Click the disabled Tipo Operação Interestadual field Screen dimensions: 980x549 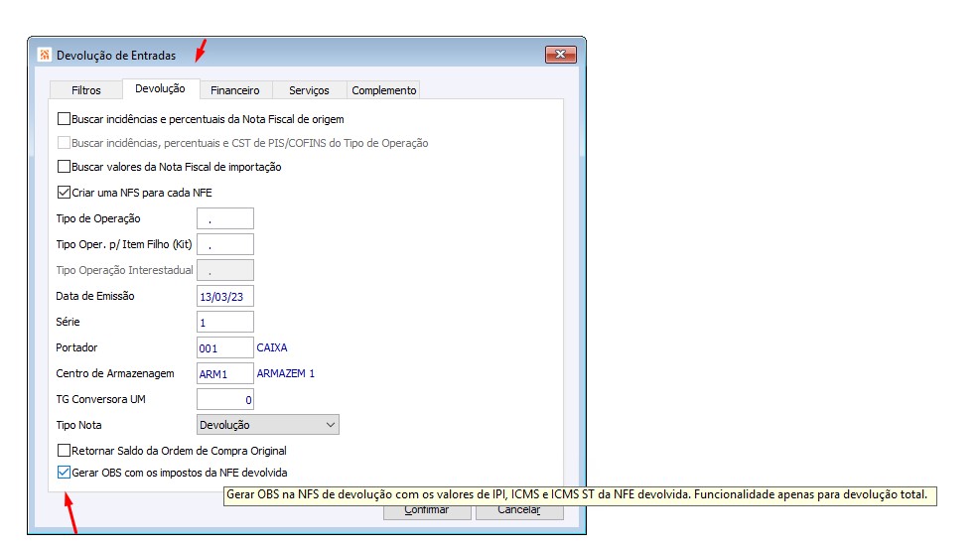[x=225, y=270]
